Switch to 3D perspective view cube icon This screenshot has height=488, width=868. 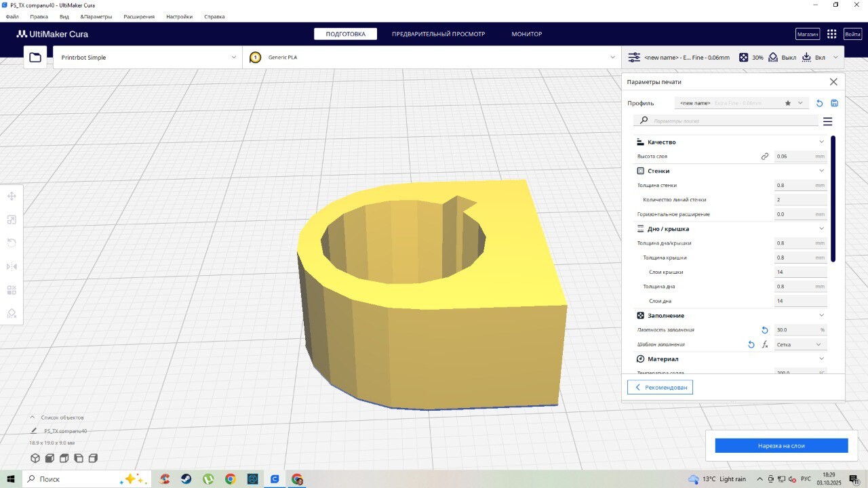[x=35, y=458]
